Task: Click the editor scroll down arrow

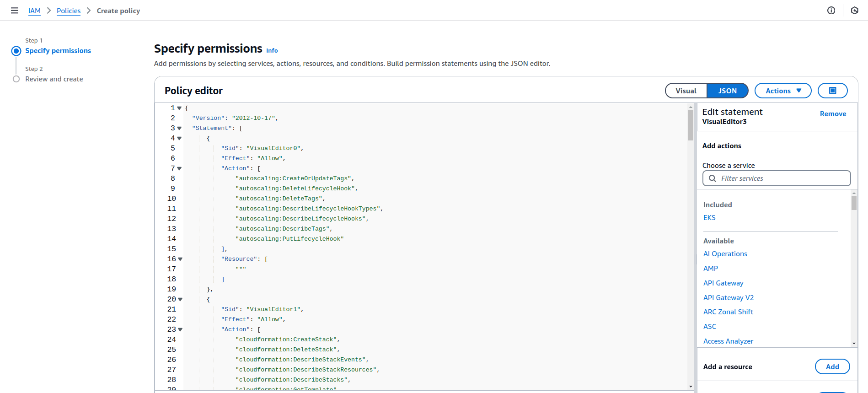Action: (691, 387)
